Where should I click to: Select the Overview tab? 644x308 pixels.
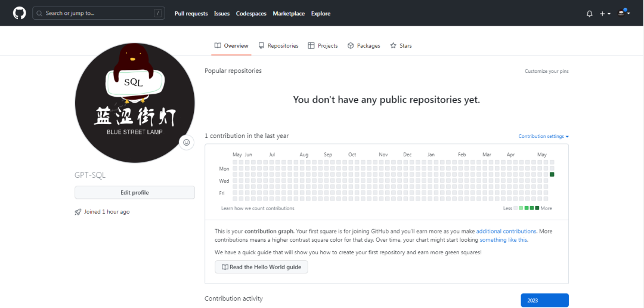231,46
